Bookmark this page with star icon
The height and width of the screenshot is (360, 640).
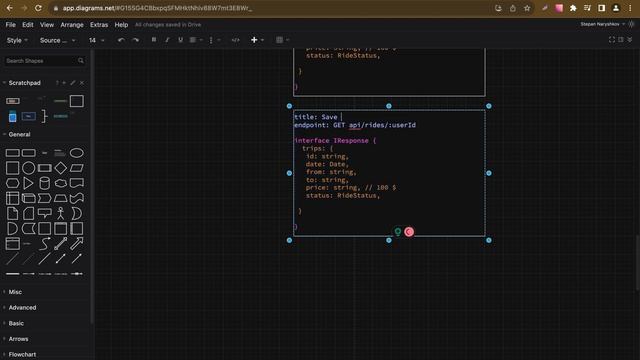527,8
